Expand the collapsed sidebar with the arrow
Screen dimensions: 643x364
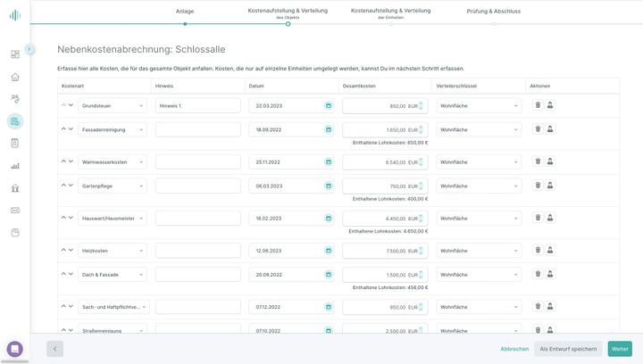click(29, 50)
